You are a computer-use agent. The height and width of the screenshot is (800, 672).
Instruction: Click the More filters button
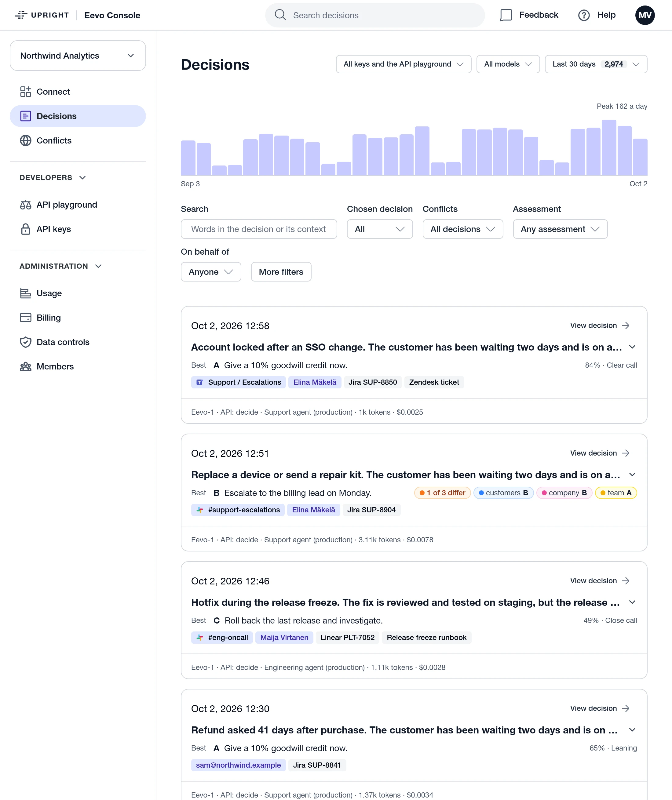(x=281, y=272)
